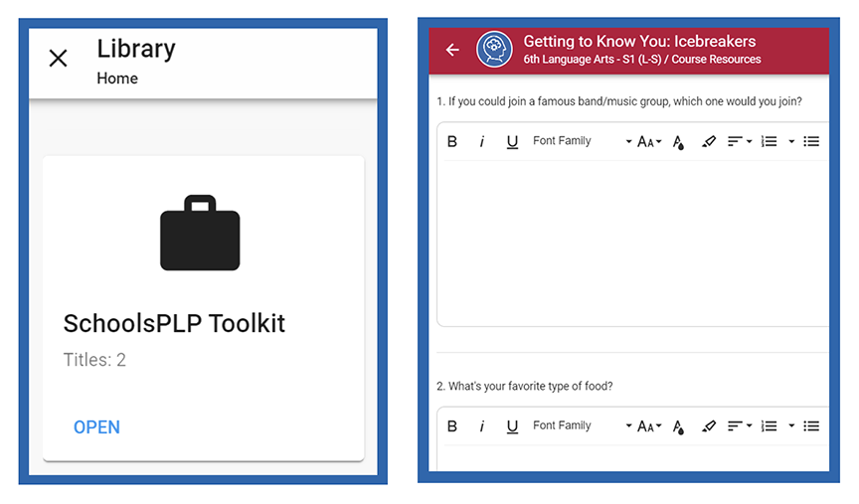Toggle underline in question 1 editor

(512, 142)
